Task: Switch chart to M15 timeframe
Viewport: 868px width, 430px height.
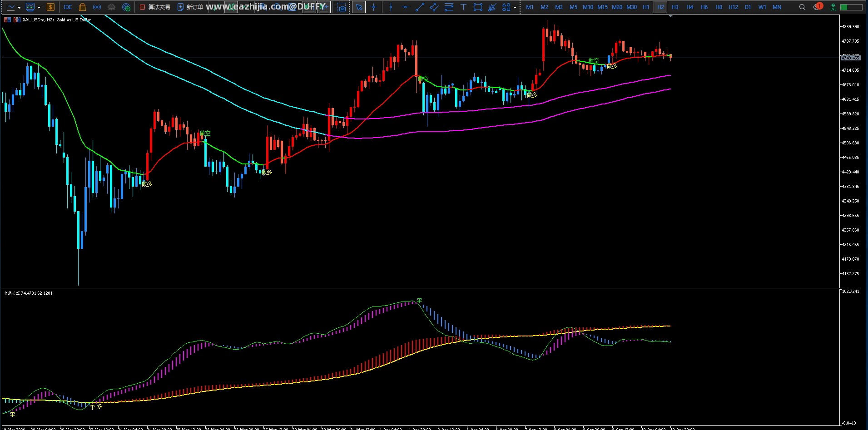Action: tap(602, 7)
